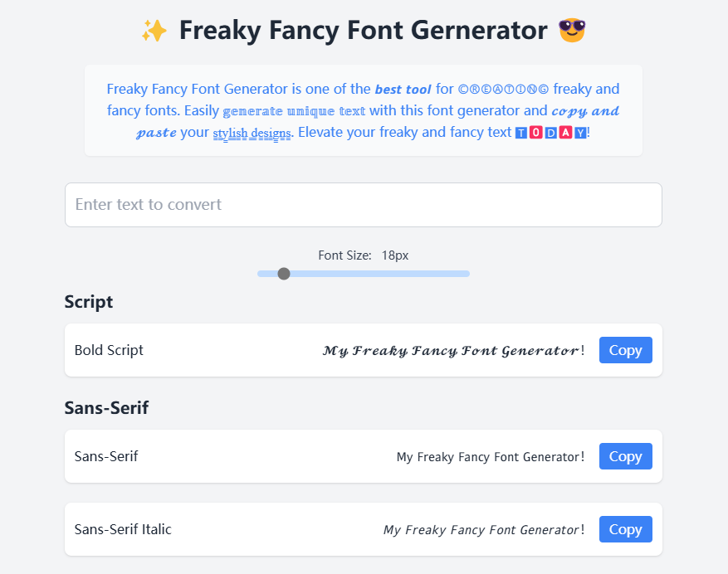This screenshot has height=574, width=728.
Task: Copy the Bold Script font output
Action: tap(625, 350)
